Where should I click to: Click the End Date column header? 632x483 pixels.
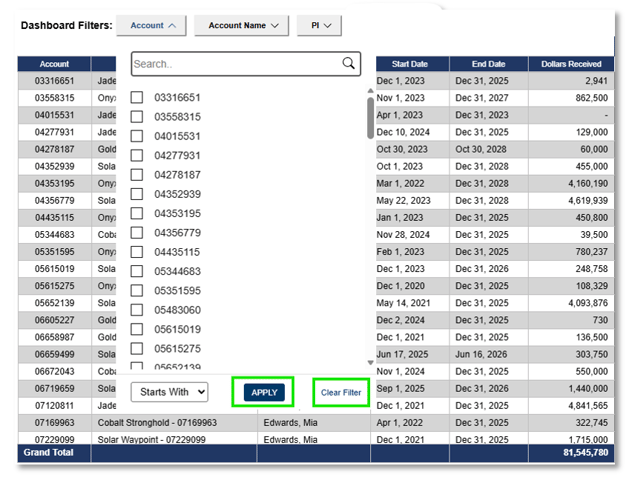[x=489, y=64]
